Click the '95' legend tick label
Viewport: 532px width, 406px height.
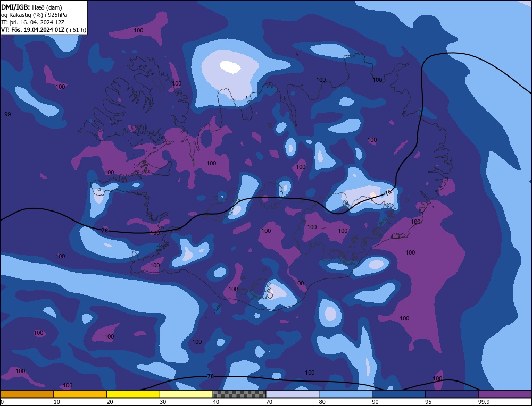[428, 402]
